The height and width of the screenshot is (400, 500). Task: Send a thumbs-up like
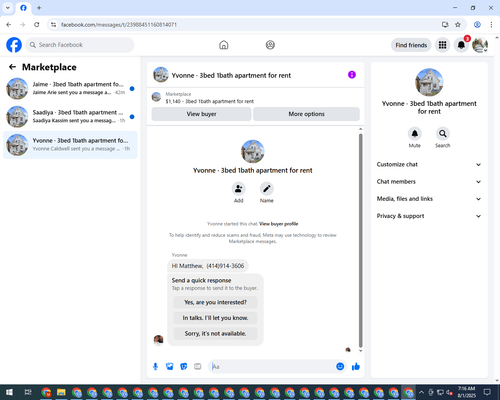[356, 367]
